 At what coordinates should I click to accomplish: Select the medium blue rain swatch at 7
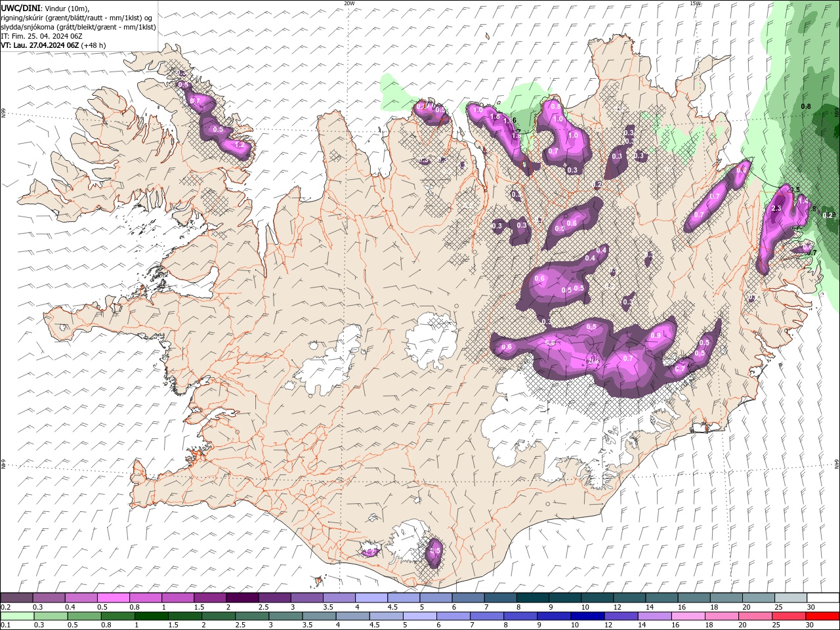[486, 616]
